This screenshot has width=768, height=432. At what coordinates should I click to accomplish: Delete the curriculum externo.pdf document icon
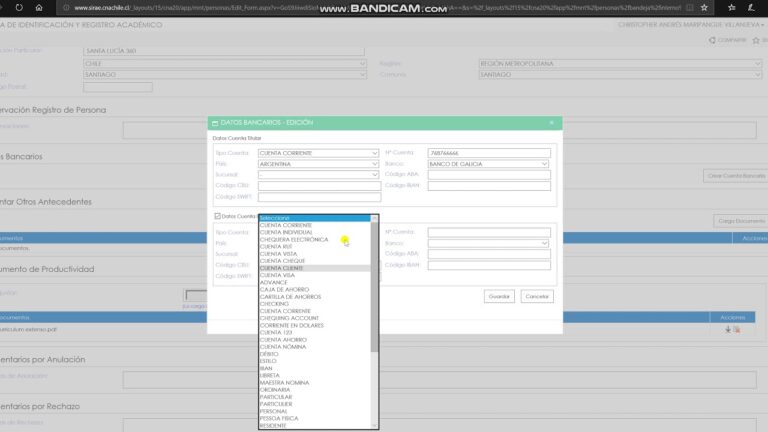[737, 330]
